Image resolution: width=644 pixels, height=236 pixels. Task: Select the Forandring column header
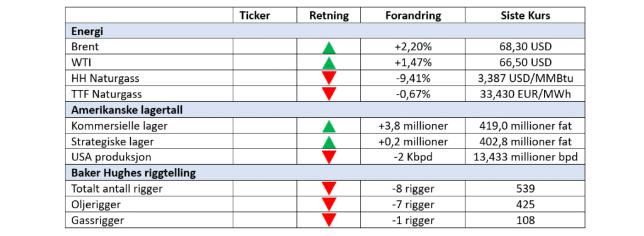[x=413, y=16]
